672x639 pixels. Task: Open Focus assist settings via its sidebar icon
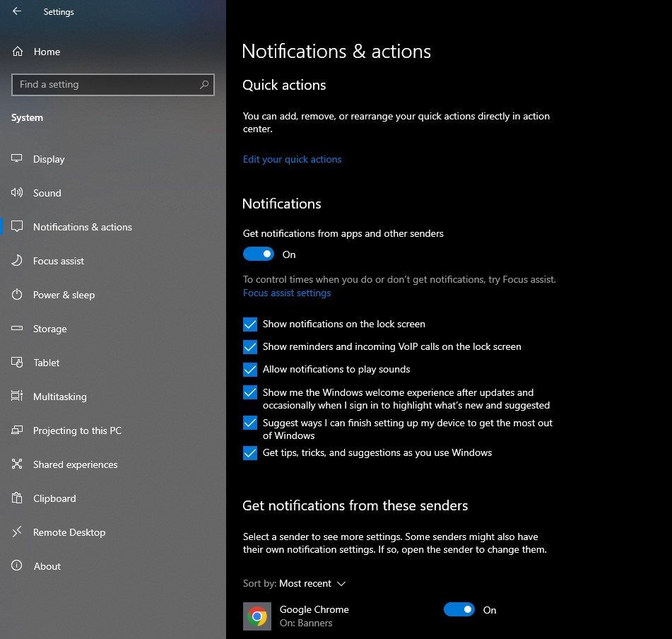coord(16,260)
